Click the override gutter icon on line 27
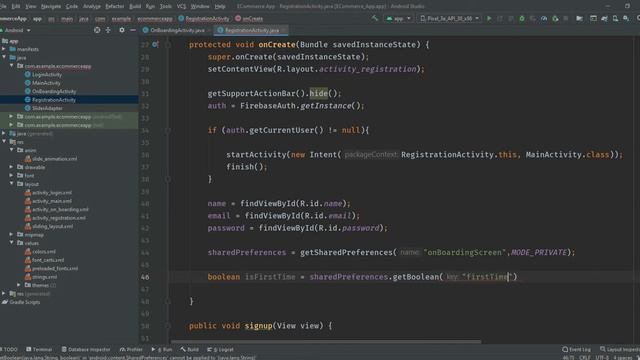Screen dimensions: 640x360 click(155, 44)
